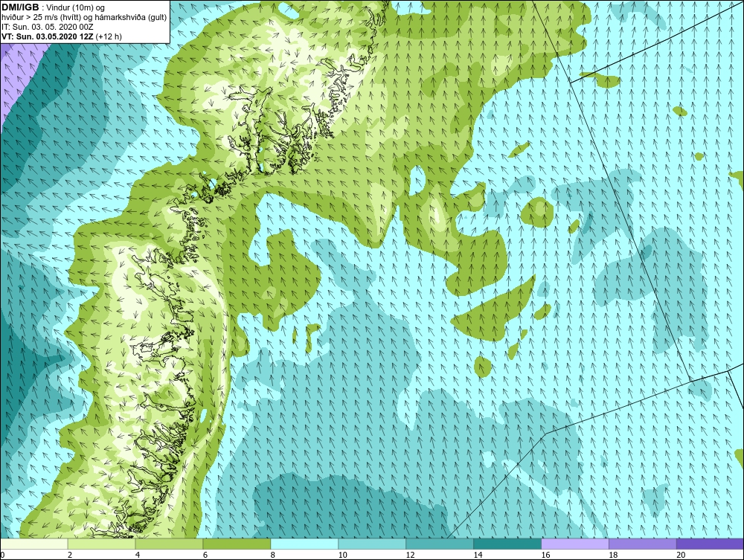The height and width of the screenshot is (560, 744).
Task: Click the legend label 12
Action: 411,555
